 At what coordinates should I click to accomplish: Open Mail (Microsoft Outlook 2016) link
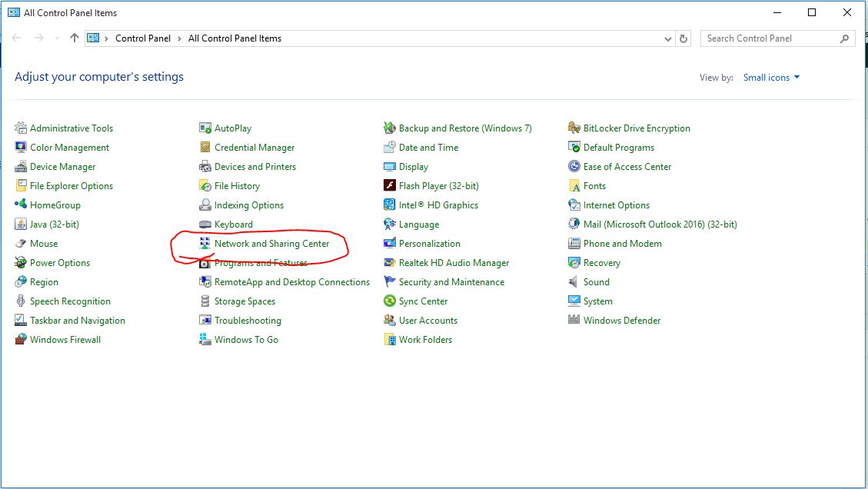click(660, 225)
